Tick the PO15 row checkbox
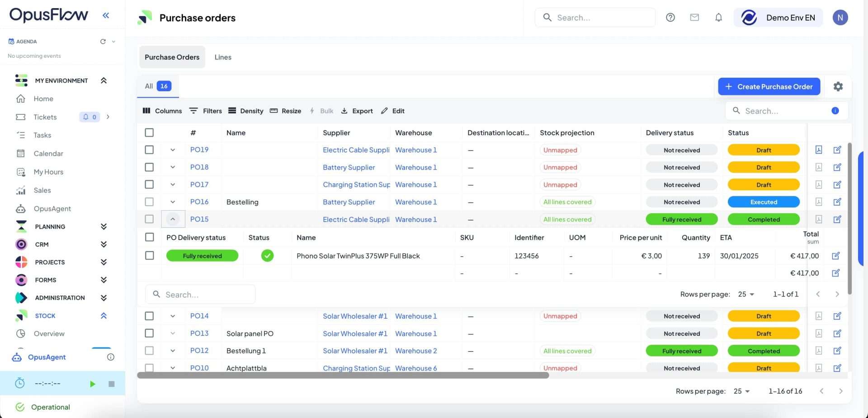The height and width of the screenshot is (418, 868). pyautogui.click(x=149, y=219)
